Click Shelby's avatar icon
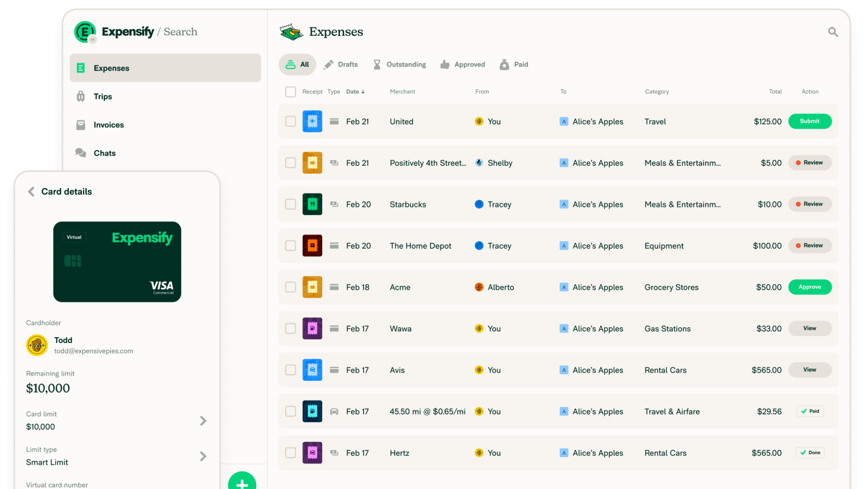The height and width of the screenshot is (489, 868). click(479, 163)
